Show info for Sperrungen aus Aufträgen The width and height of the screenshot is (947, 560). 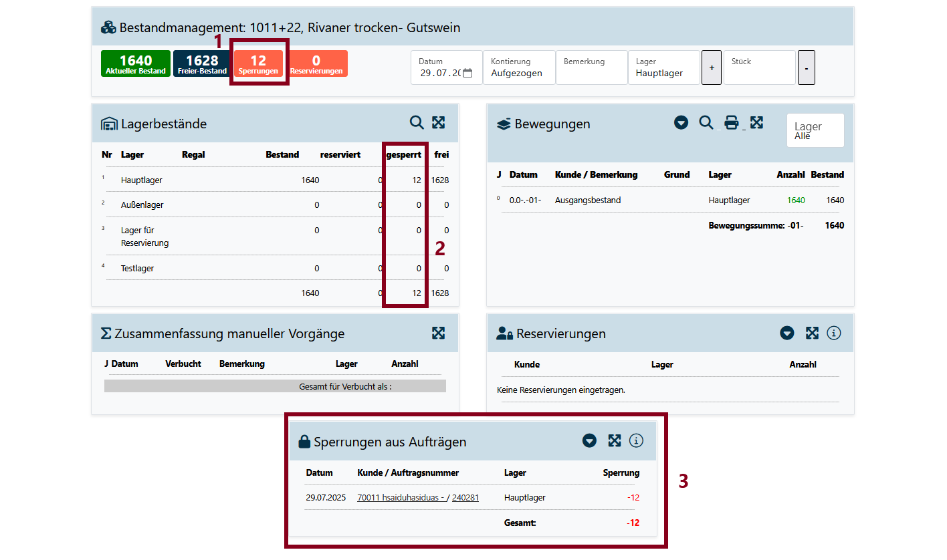636,440
